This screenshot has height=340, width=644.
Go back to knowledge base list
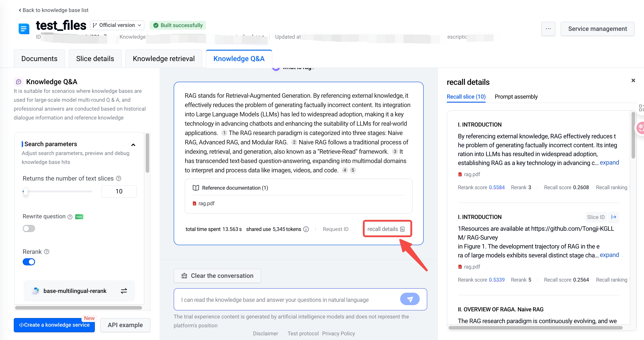[x=54, y=10]
